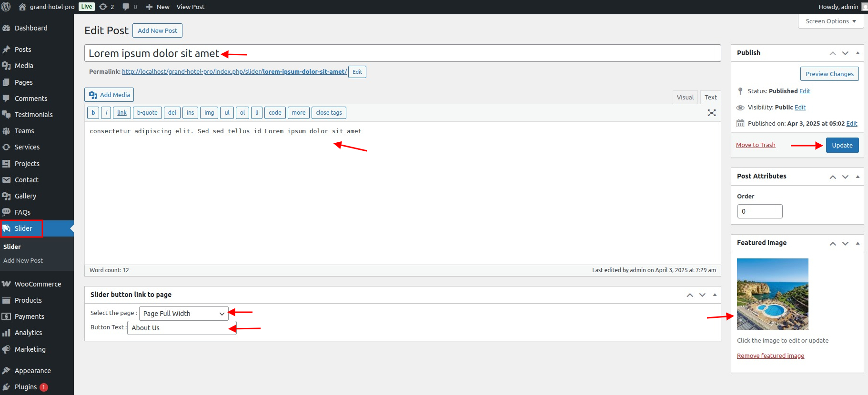The height and width of the screenshot is (395, 868).
Task: Open Dashboard from the sidebar
Action: tap(31, 28)
